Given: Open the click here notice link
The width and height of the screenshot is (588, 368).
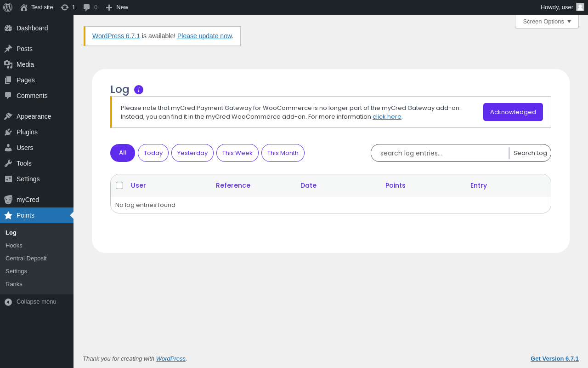Looking at the screenshot, I should click(387, 117).
